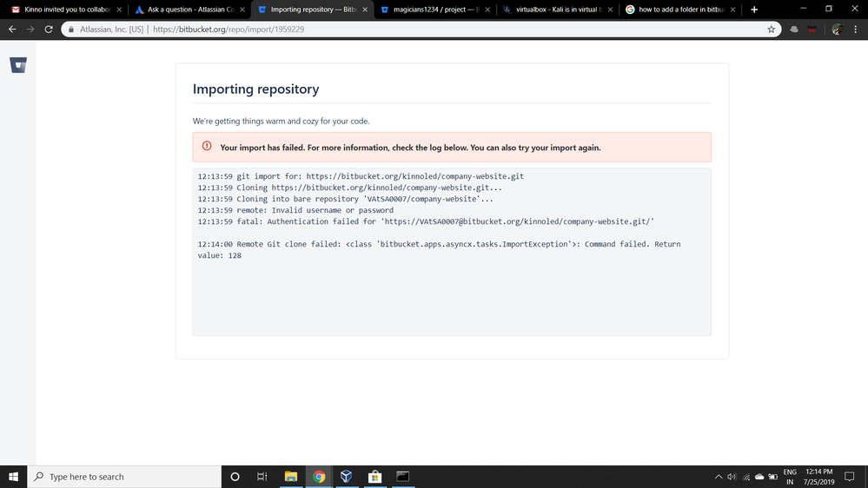Open Cortana circle on taskbar
868x488 pixels.
tap(235, 477)
